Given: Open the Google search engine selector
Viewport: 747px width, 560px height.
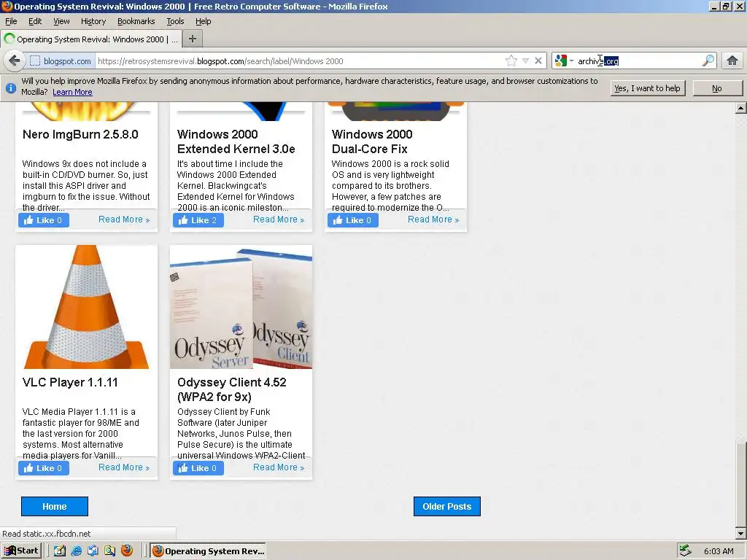Looking at the screenshot, I should [x=565, y=61].
